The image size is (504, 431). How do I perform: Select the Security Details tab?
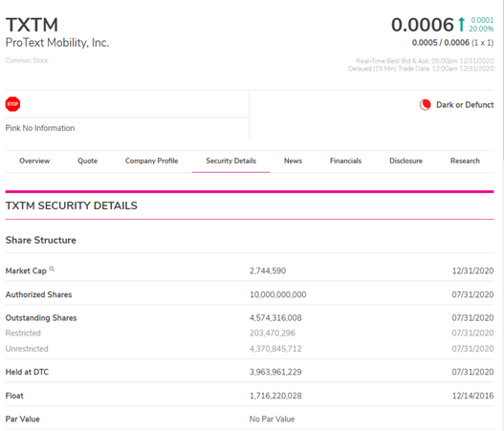230,161
